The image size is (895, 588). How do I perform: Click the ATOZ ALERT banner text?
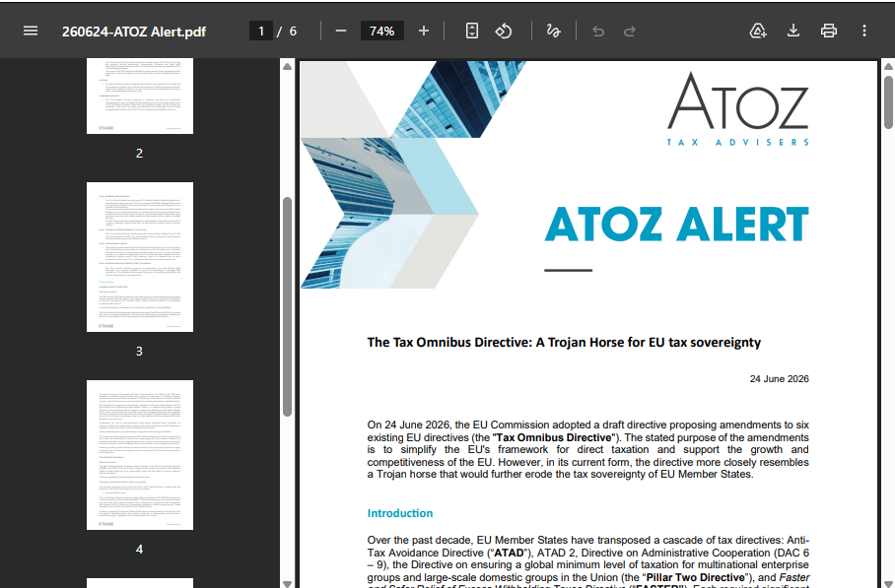(676, 225)
